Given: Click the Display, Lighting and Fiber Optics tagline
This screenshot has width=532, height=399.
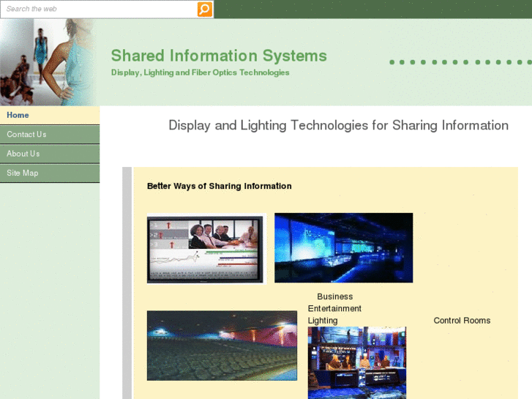Looking at the screenshot, I should 201,72.
